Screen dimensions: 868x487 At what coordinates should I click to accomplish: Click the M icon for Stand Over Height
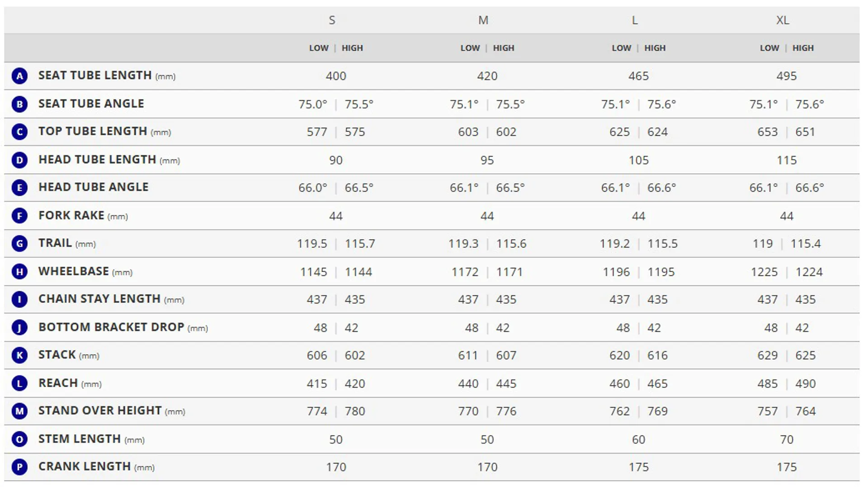pos(19,411)
